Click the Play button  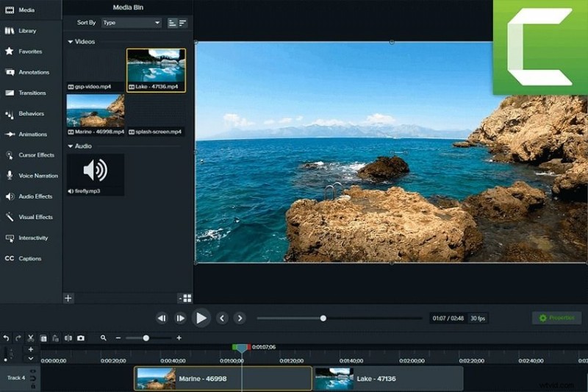tap(201, 318)
